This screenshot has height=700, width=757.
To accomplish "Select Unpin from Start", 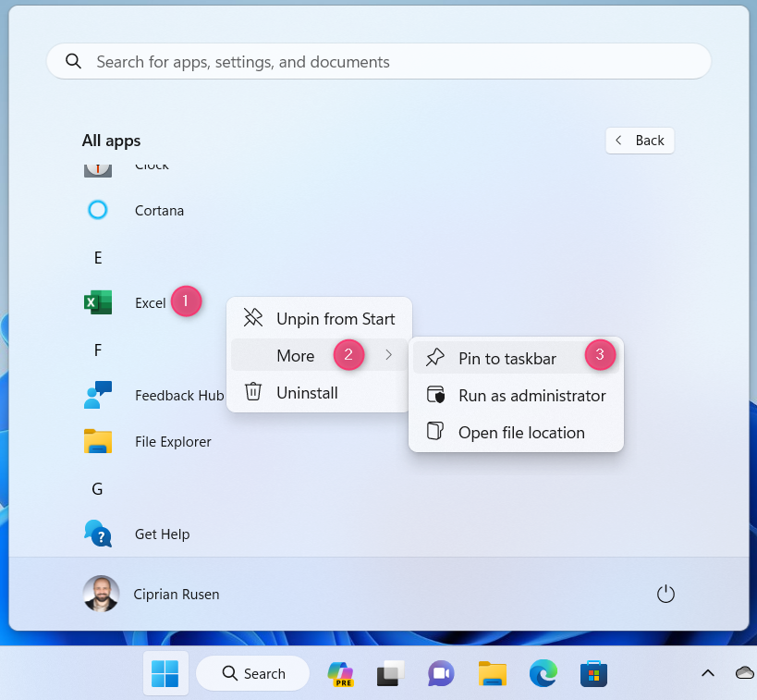I will click(319, 319).
